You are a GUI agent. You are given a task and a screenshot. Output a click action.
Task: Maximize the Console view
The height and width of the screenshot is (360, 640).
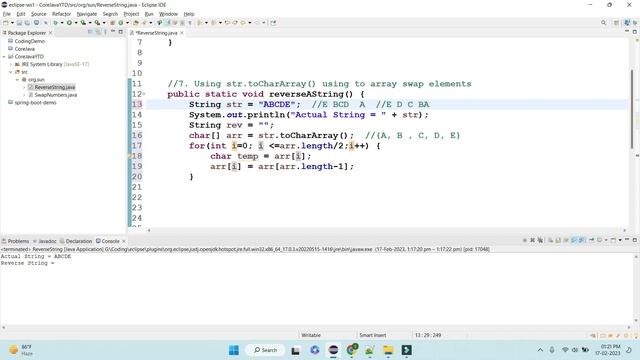[635, 240]
